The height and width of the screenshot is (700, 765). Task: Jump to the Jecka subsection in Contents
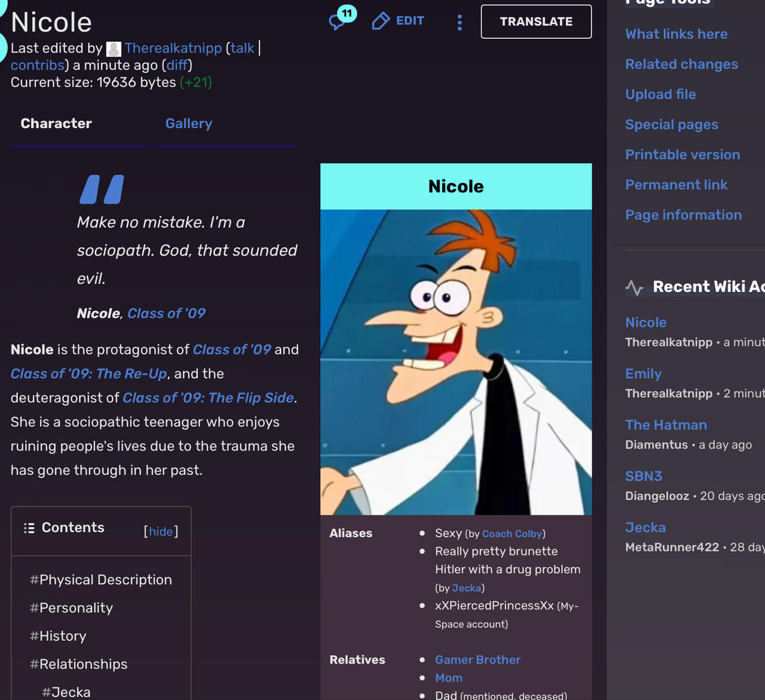tap(66, 692)
